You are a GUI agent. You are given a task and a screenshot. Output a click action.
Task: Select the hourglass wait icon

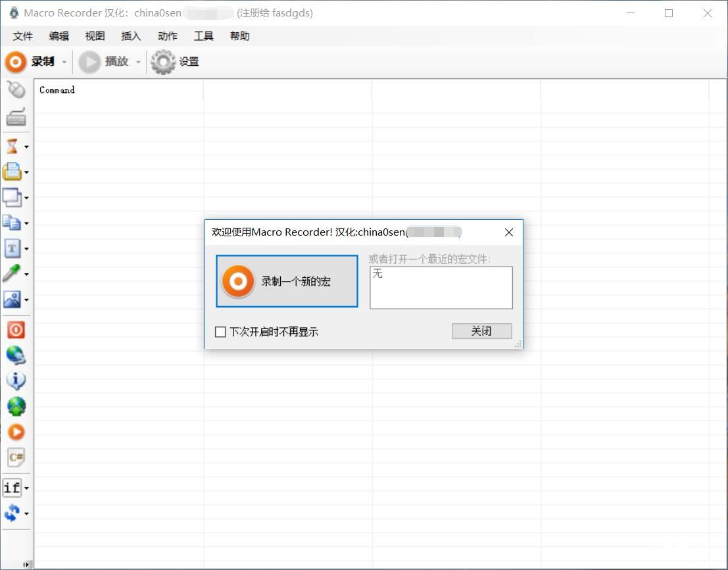(12, 146)
